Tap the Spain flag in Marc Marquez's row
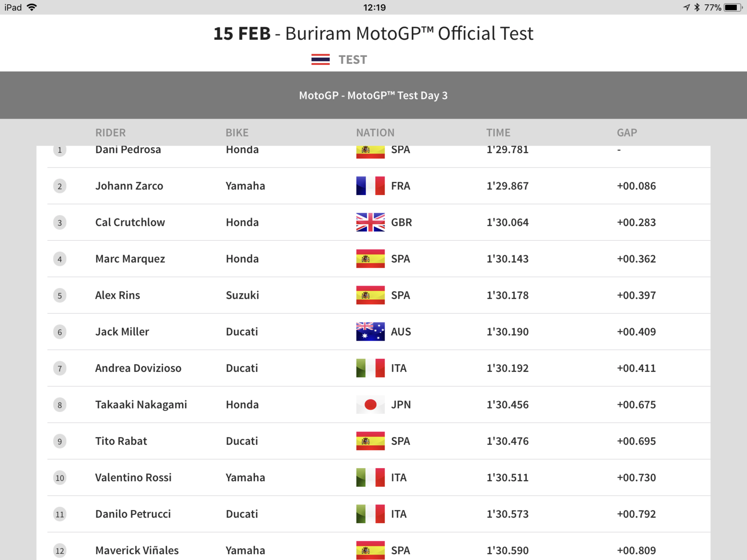Viewport: 747px width, 560px height. (370, 259)
